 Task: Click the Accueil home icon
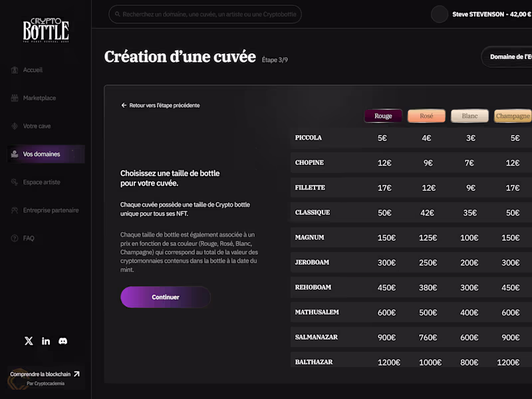coord(15,70)
